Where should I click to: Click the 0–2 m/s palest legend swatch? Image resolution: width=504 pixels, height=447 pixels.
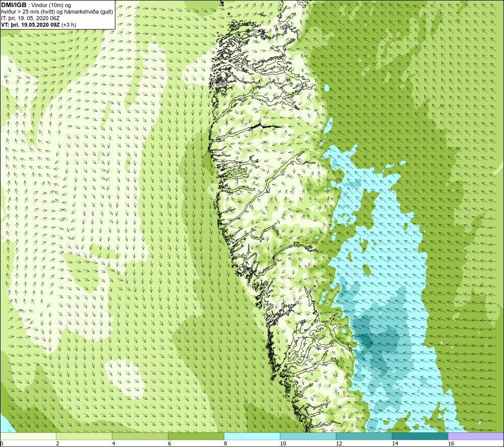point(28,436)
